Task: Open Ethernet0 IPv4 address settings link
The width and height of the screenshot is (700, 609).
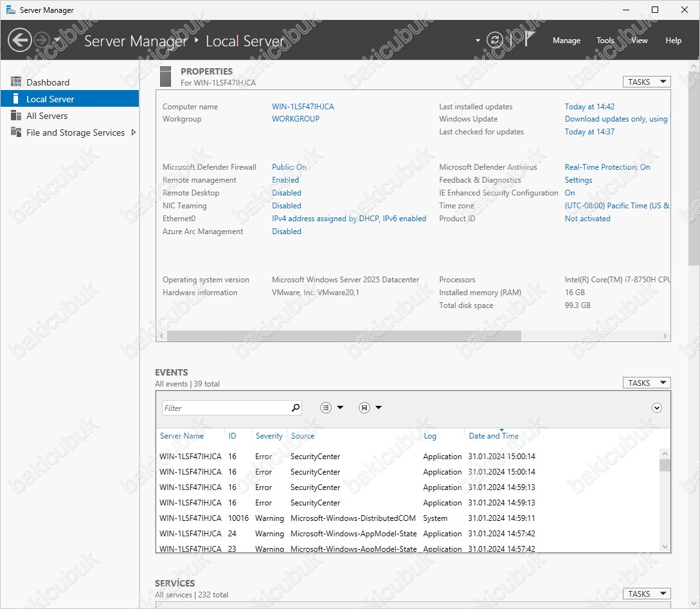Action: click(349, 219)
